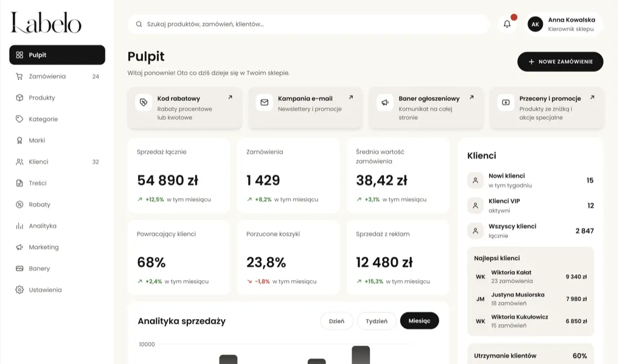Navigate to Marki in sidebar
Screen dimensions: 618x364
[57, 140]
